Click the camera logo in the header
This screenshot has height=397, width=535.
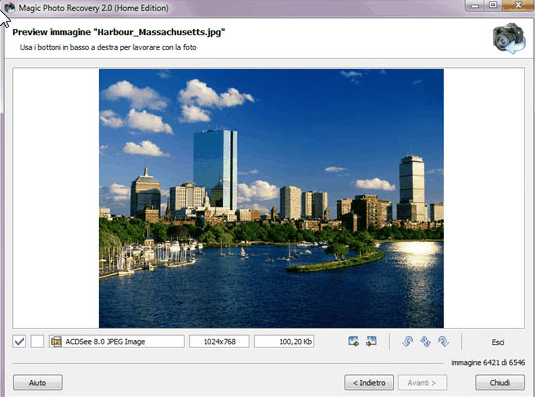[509, 38]
